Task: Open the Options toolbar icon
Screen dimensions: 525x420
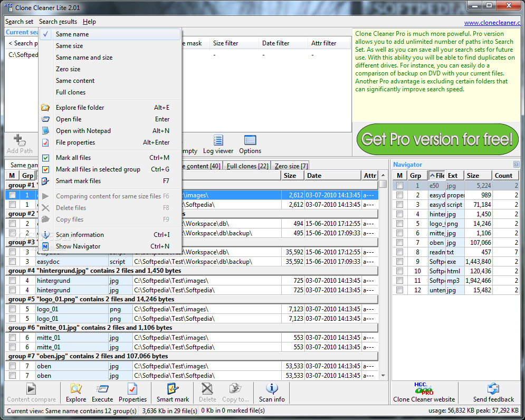Action: (250, 140)
